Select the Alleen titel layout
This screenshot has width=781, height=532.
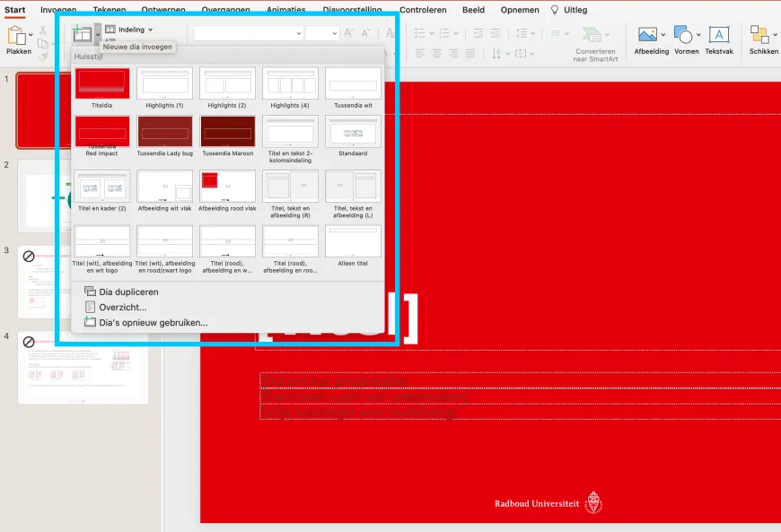click(353, 240)
